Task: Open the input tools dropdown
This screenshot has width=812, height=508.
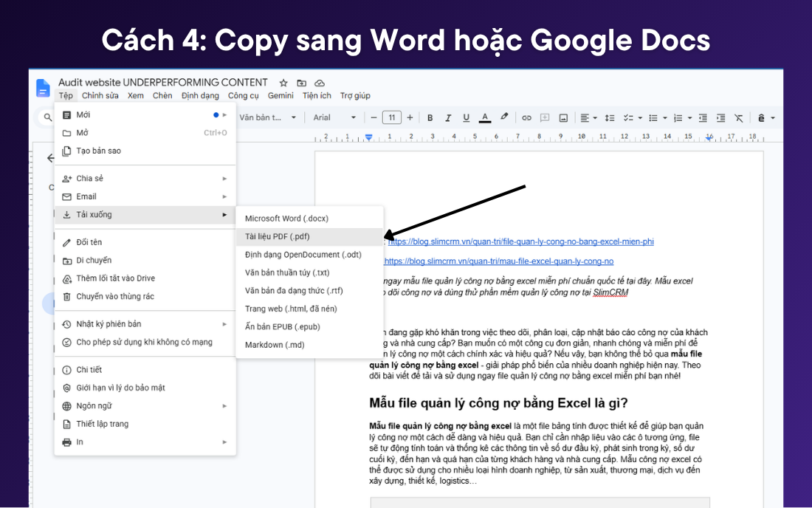Action: 766,118
